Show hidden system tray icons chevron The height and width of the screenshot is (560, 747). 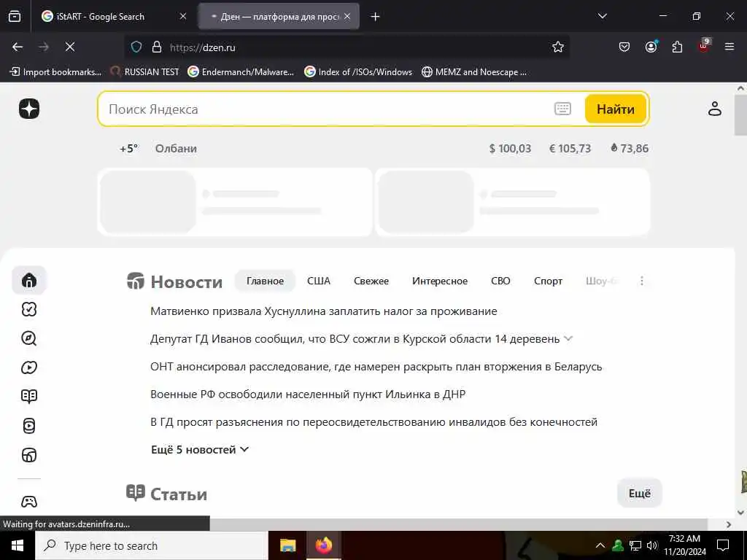pyautogui.click(x=600, y=545)
